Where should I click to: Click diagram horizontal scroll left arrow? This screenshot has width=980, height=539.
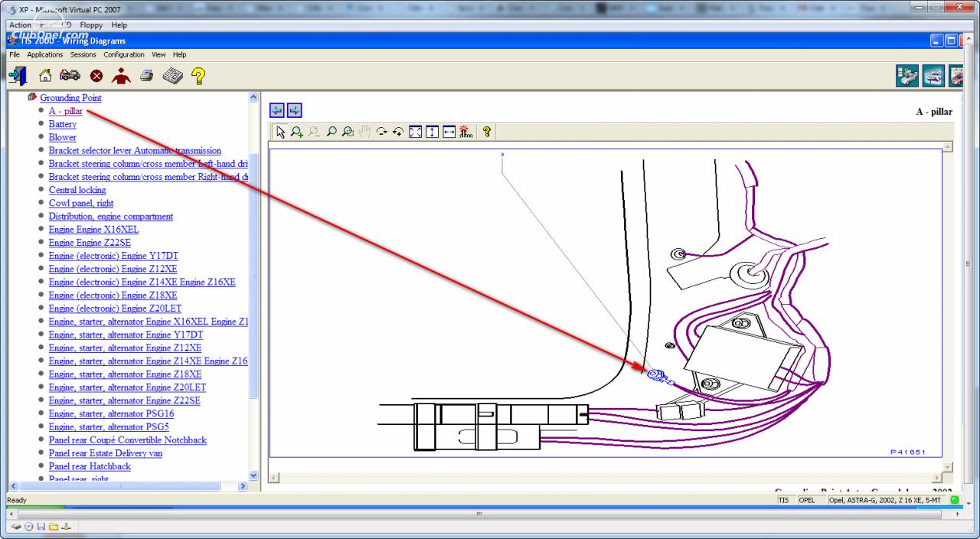pyautogui.click(x=274, y=477)
